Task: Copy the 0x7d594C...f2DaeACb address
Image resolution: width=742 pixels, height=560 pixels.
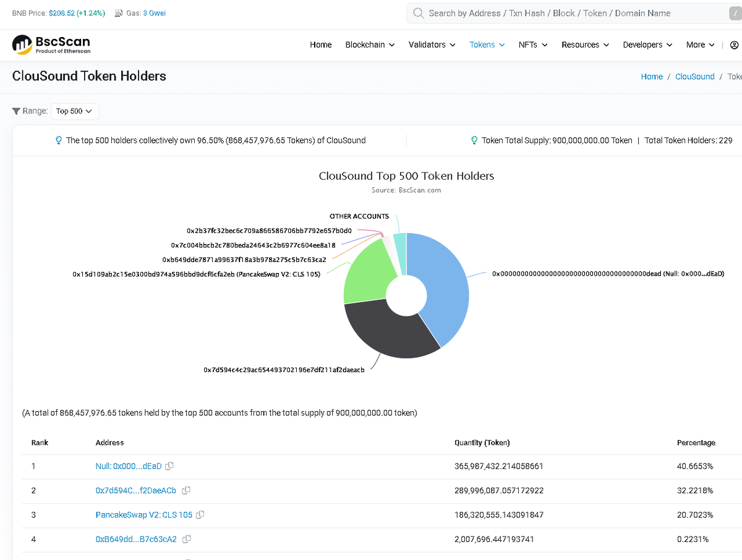Action: (x=186, y=491)
